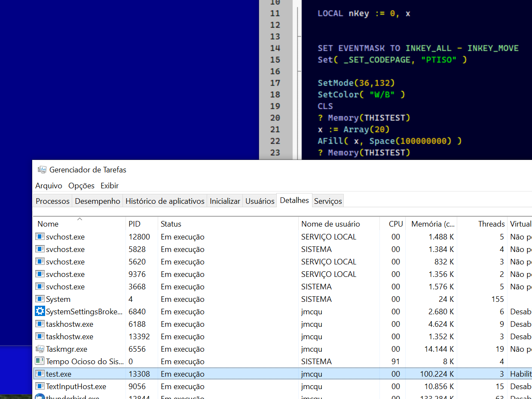Sort by the PID column header
Image resolution: width=532 pixels, height=399 pixels.
point(134,224)
